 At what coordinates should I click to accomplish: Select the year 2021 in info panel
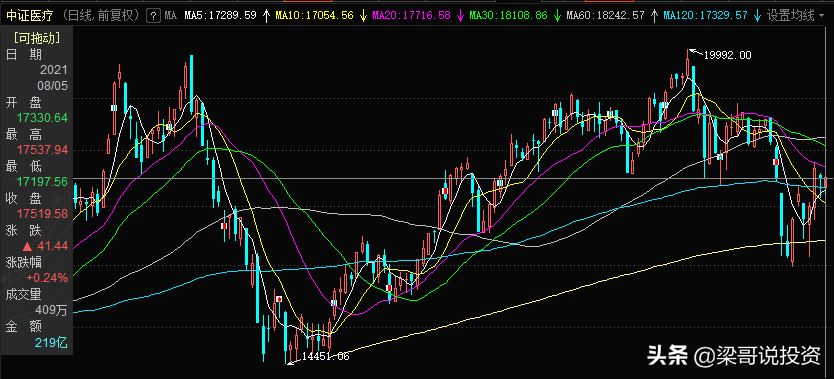54,70
